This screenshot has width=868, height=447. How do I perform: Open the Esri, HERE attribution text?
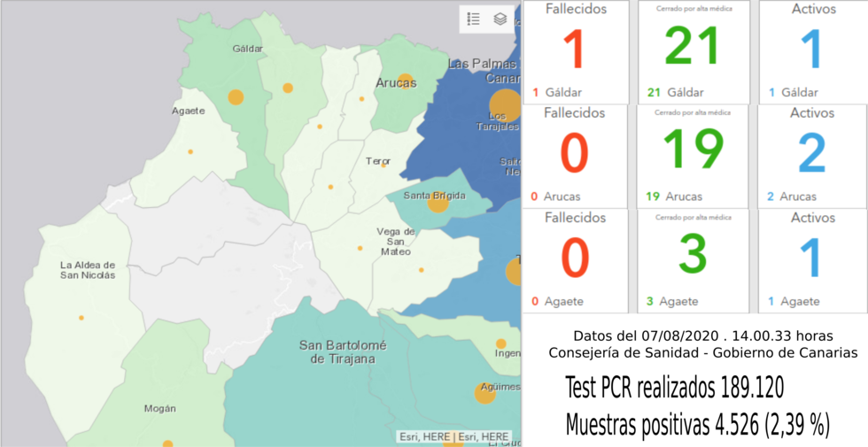tap(453, 436)
